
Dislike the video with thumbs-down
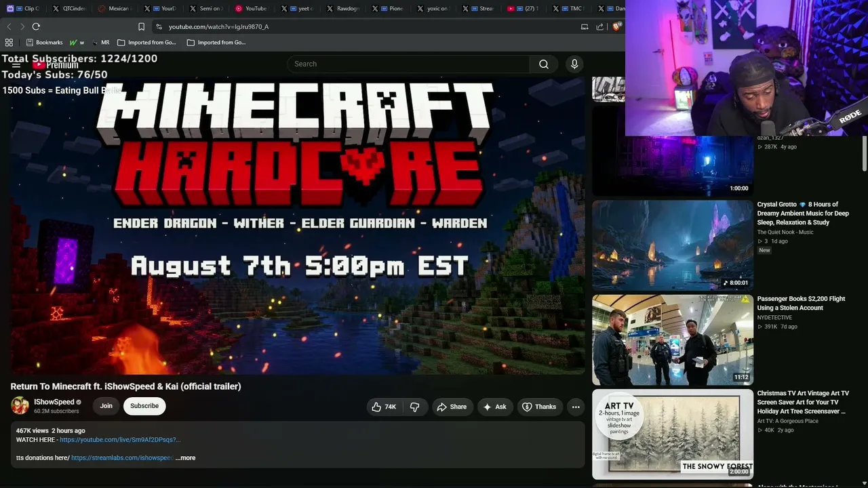point(415,407)
